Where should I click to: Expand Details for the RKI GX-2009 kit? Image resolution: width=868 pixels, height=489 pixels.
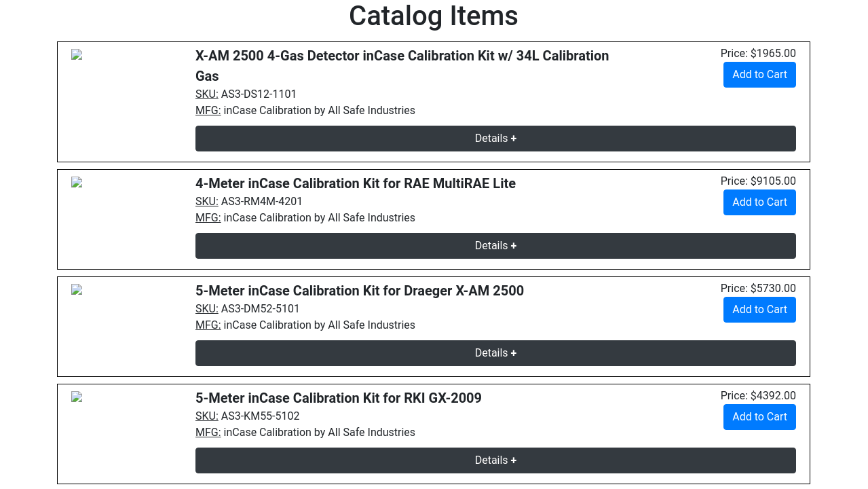(x=495, y=460)
